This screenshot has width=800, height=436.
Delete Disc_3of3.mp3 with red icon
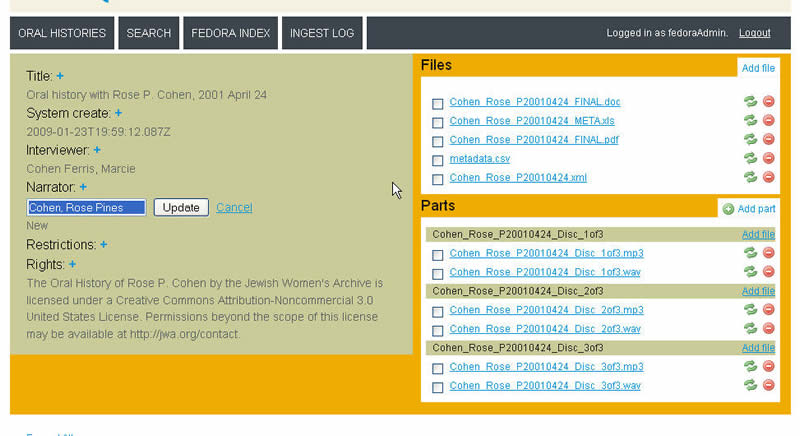768,366
